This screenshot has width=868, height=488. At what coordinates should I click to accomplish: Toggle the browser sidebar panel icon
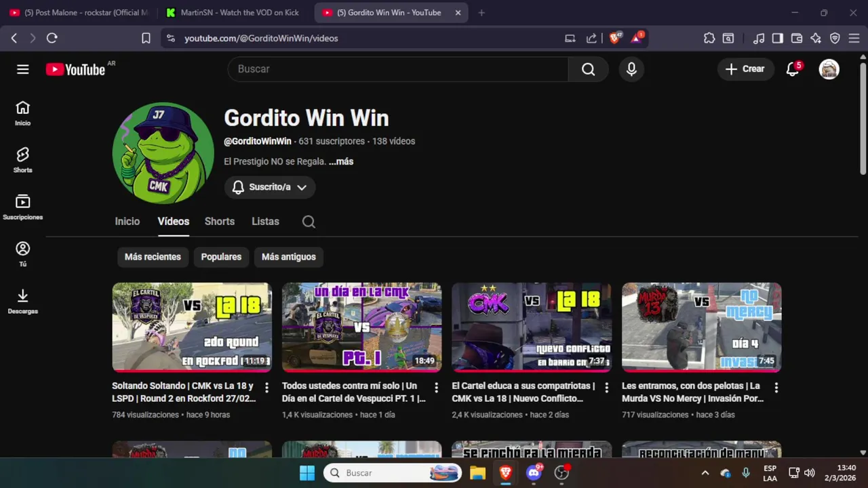pos(778,38)
